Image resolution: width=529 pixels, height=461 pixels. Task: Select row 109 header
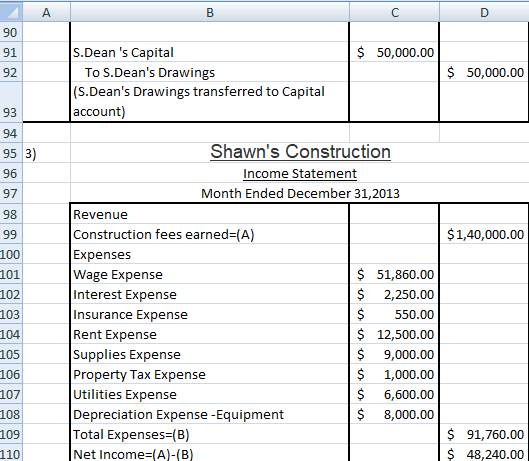coord(11,434)
